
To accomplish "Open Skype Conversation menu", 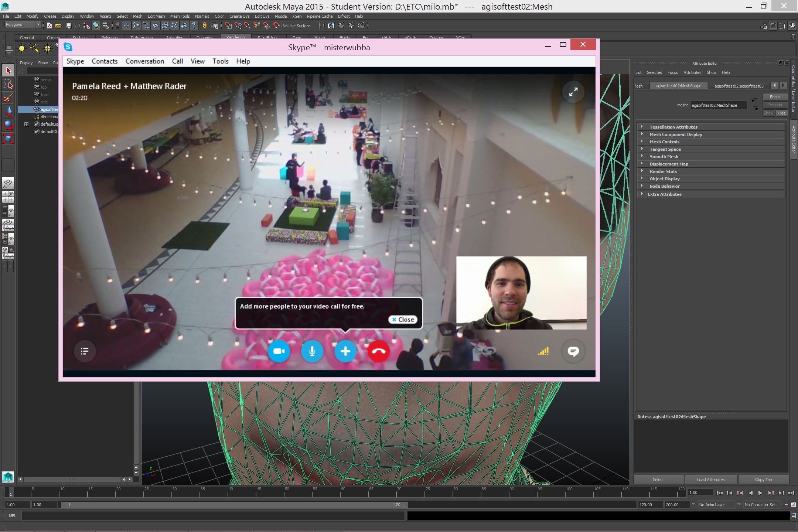I will 144,61.
